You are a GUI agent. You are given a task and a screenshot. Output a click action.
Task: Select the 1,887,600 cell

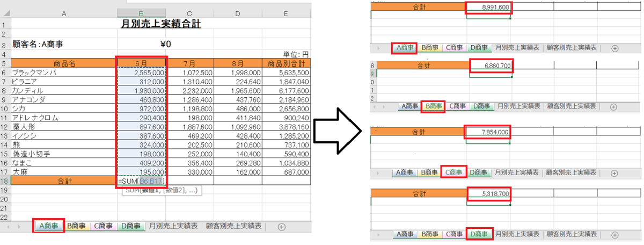coord(190,127)
